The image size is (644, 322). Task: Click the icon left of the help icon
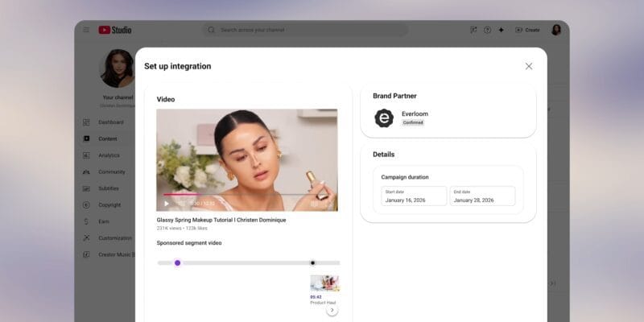[473, 30]
